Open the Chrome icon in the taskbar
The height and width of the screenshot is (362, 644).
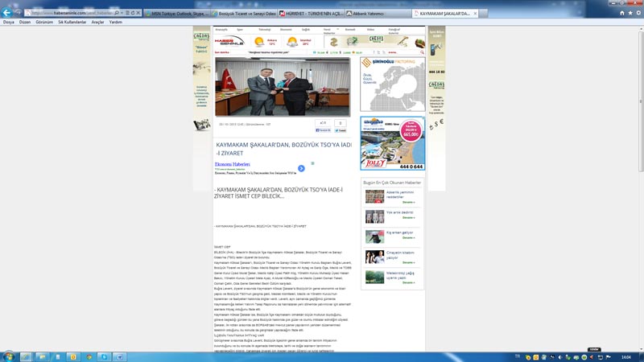pyautogui.click(x=89, y=356)
